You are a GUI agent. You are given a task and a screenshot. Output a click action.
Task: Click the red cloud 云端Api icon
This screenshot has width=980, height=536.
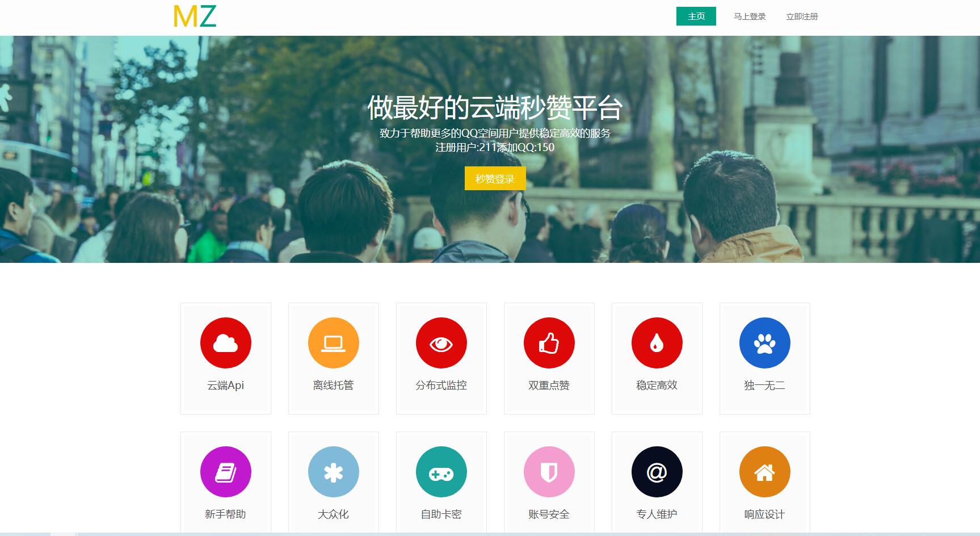click(225, 343)
